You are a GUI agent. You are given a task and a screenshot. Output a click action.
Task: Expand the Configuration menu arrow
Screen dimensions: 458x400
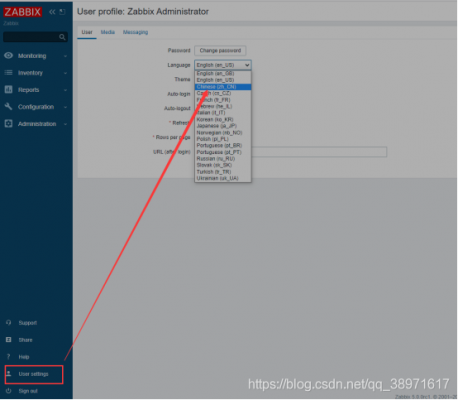pos(65,107)
